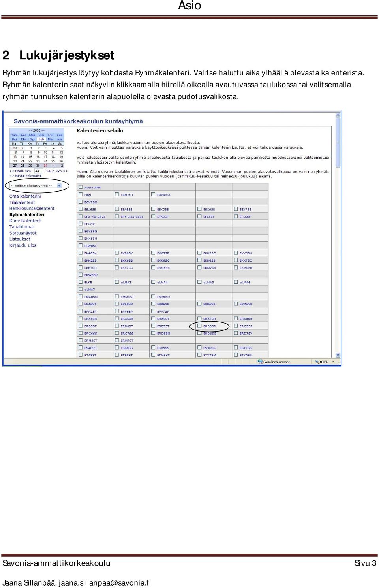Viewport: 379px width, 588px height.
Task: Select month Huh in the mini calendar
Action: (x=41, y=135)
